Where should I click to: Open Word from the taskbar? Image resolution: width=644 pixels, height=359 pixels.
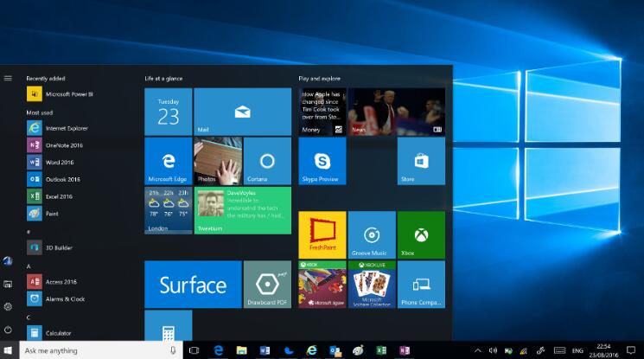tap(265, 350)
